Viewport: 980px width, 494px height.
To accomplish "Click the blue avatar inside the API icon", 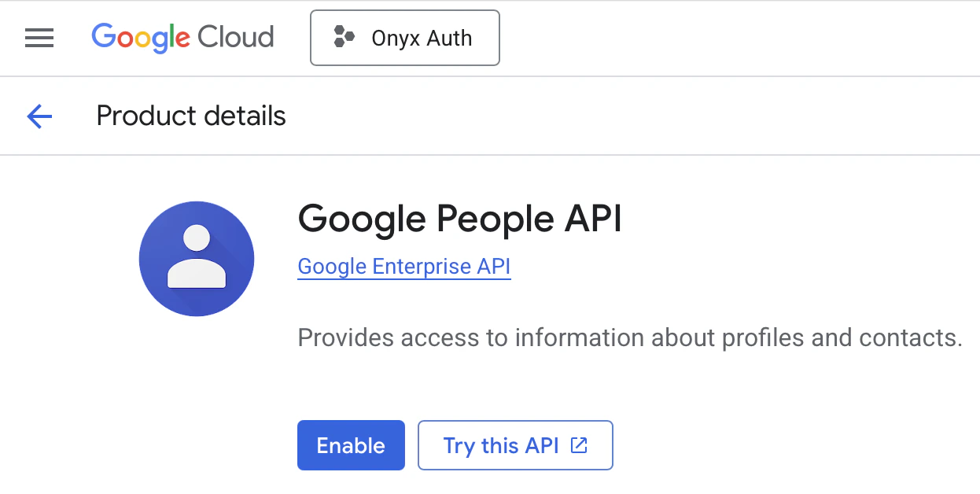I will pos(197,258).
